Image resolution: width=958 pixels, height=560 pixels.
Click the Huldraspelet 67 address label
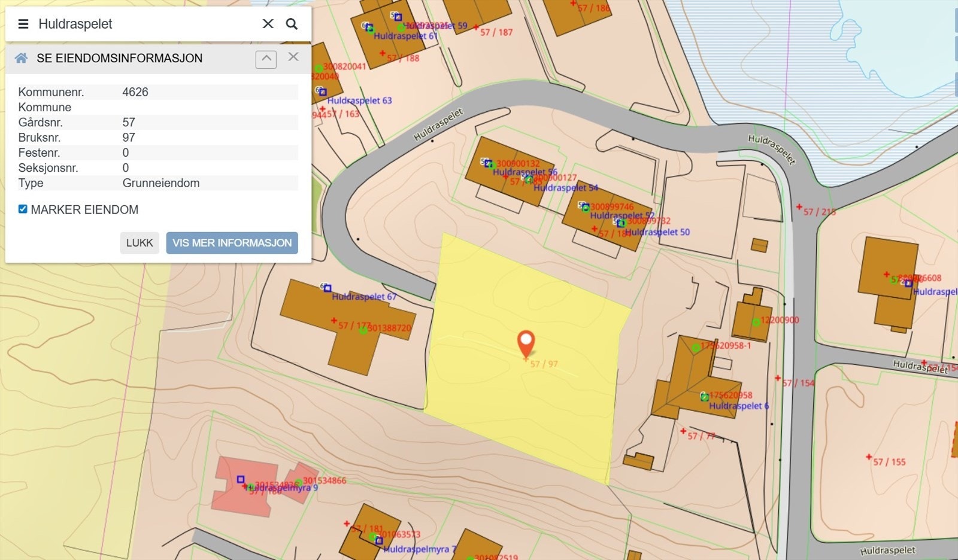364,297
